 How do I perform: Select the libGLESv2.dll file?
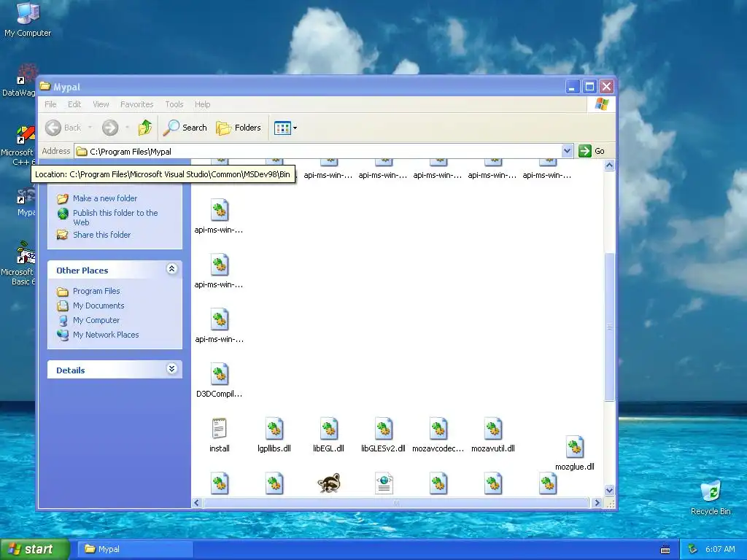pos(383,435)
